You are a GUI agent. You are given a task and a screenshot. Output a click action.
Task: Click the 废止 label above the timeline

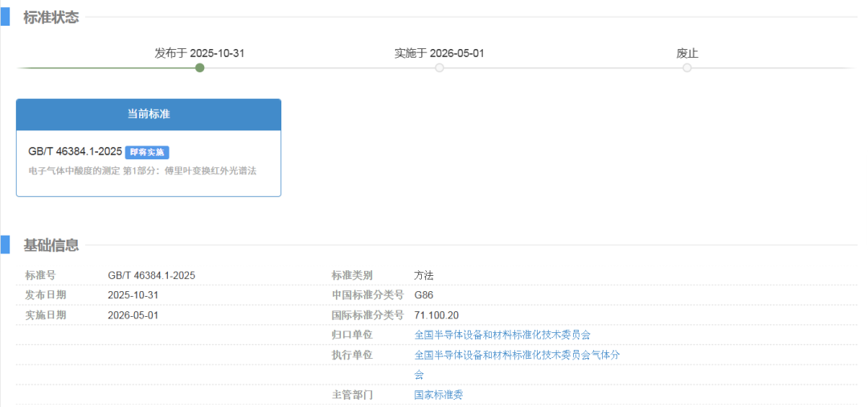pyautogui.click(x=687, y=53)
